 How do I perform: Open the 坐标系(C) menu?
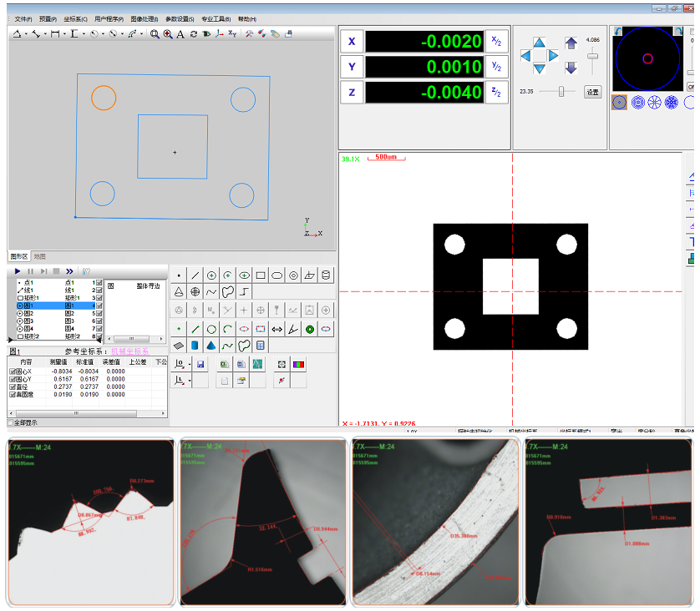(75, 19)
